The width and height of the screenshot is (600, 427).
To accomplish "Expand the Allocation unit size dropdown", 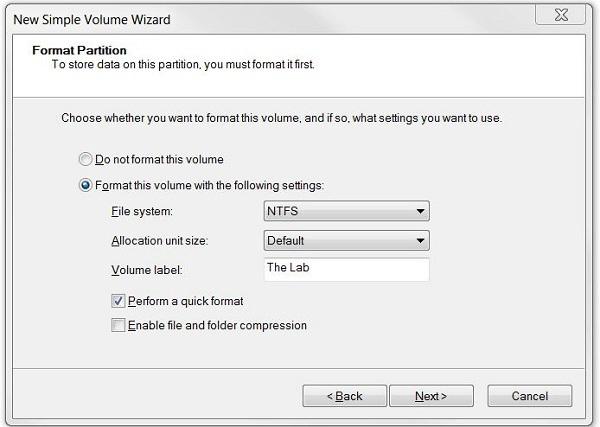I will tap(346, 241).
